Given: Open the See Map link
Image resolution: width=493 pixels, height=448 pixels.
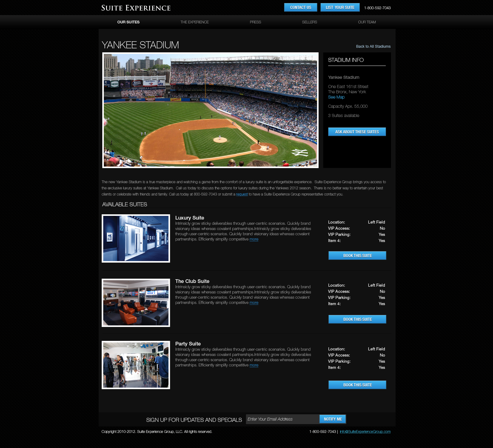Looking at the screenshot, I should pyautogui.click(x=336, y=97).
